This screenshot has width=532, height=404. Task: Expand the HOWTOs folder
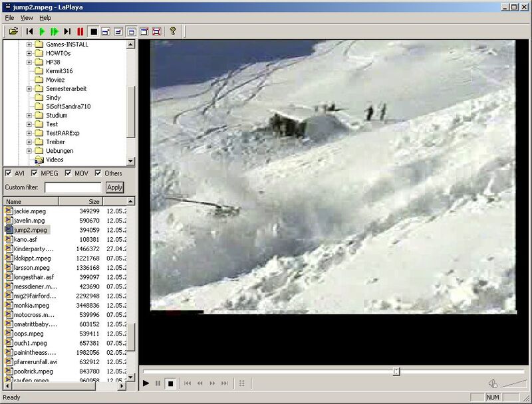click(29, 53)
